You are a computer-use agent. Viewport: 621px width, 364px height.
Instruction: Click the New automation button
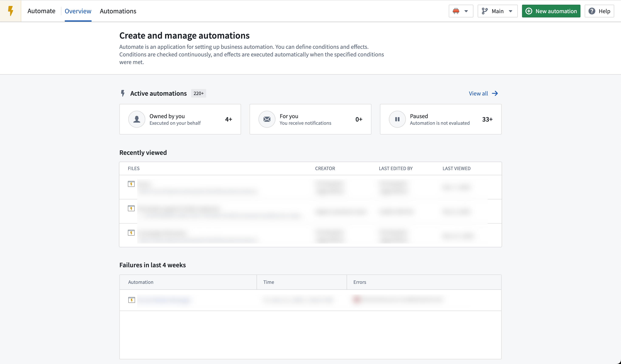coord(551,11)
